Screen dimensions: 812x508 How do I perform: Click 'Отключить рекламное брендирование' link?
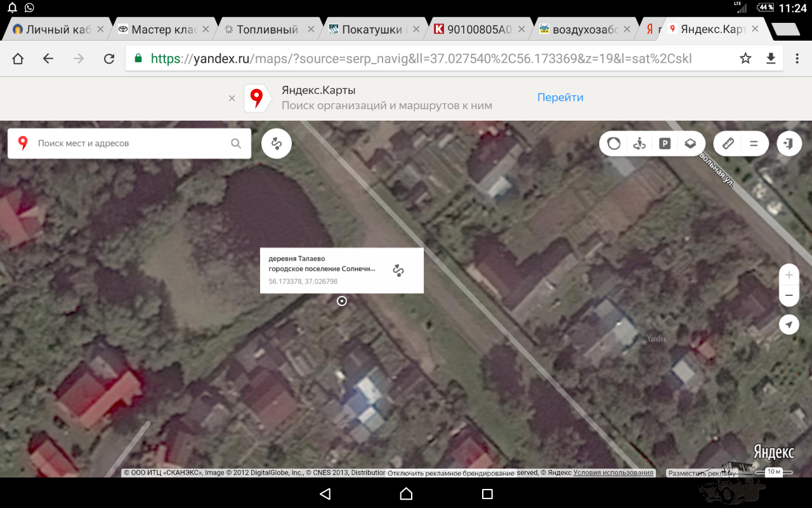pos(450,473)
